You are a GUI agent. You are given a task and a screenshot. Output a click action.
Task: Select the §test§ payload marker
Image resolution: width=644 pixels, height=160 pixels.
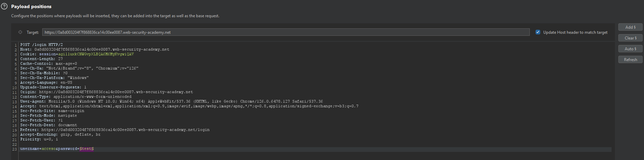point(86,149)
